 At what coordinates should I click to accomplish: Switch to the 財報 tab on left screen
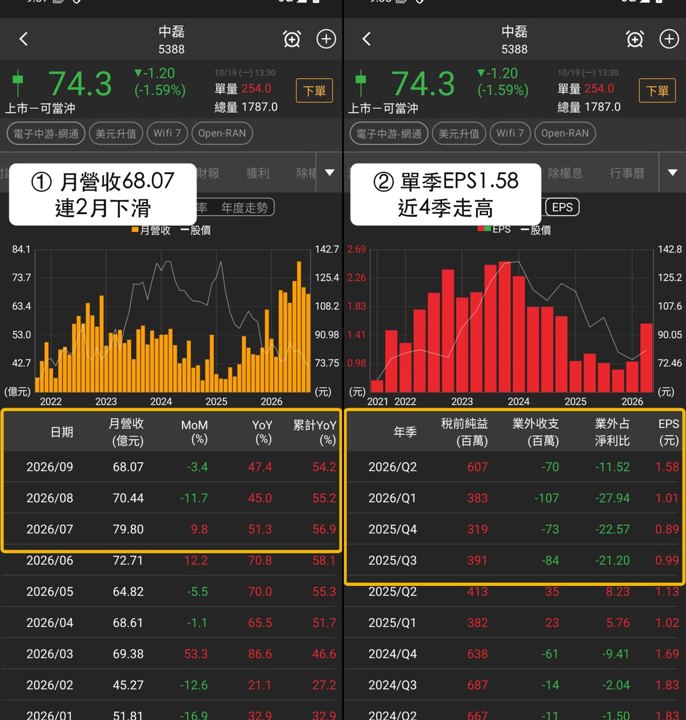tap(208, 173)
